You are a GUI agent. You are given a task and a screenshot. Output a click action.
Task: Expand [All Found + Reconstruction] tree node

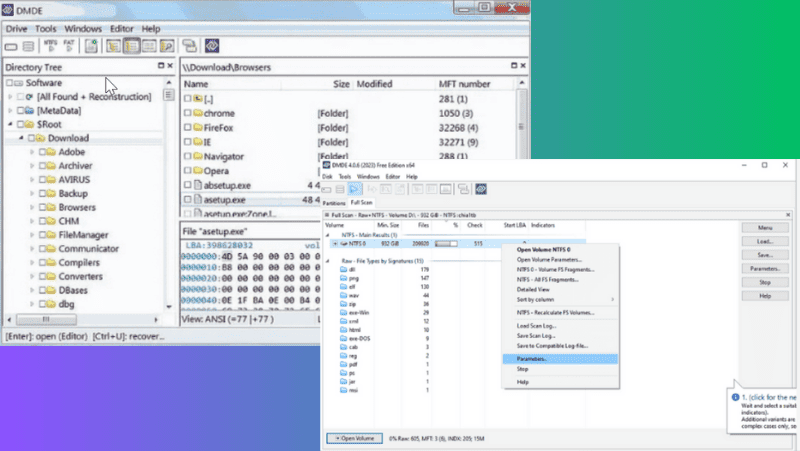click(x=10, y=96)
